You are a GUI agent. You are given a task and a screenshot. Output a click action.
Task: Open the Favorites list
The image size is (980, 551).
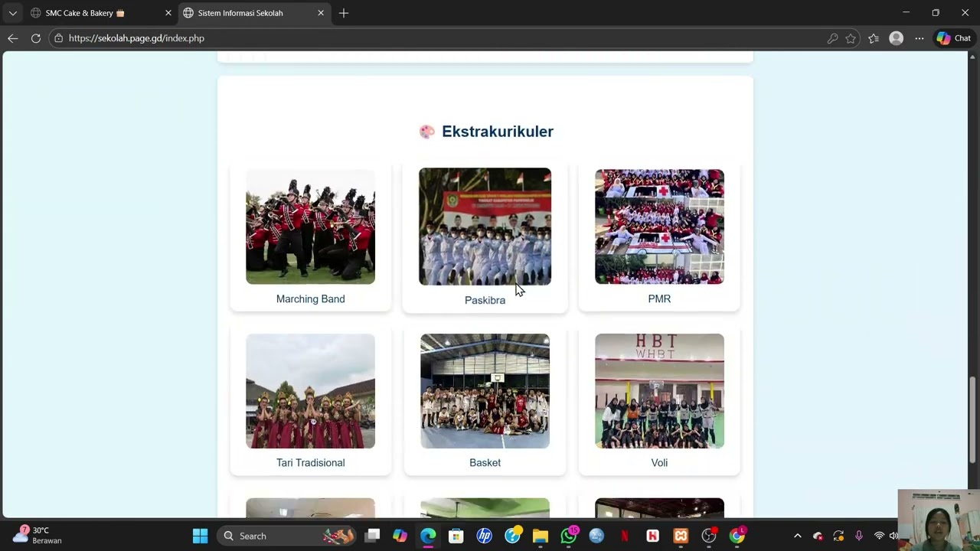[874, 38]
